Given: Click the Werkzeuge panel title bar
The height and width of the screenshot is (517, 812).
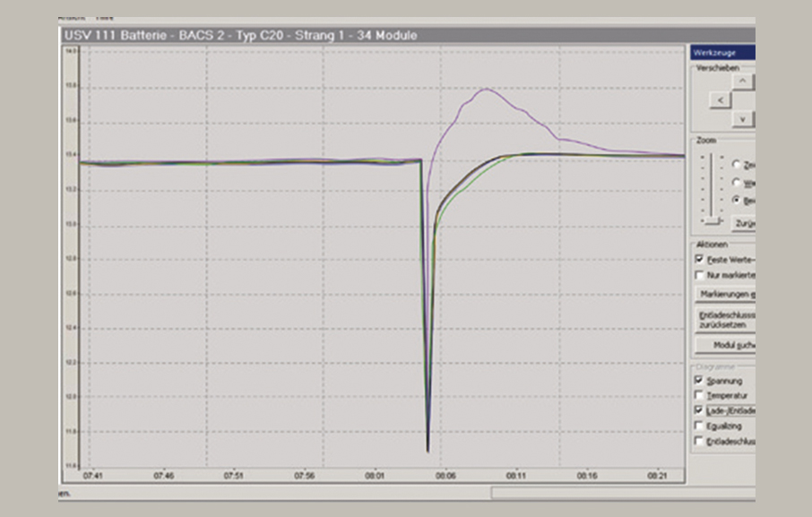Looking at the screenshot, I should [x=722, y=54].
